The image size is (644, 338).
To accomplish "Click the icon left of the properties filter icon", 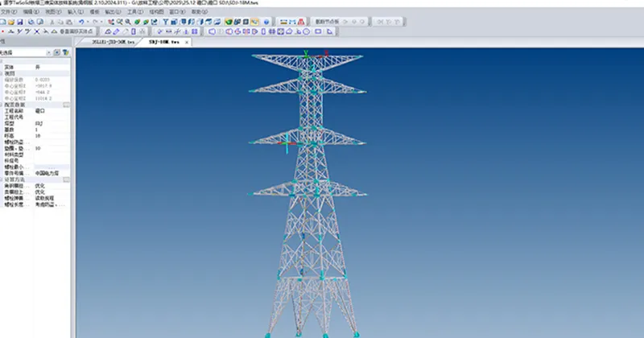I will (56, 52).
